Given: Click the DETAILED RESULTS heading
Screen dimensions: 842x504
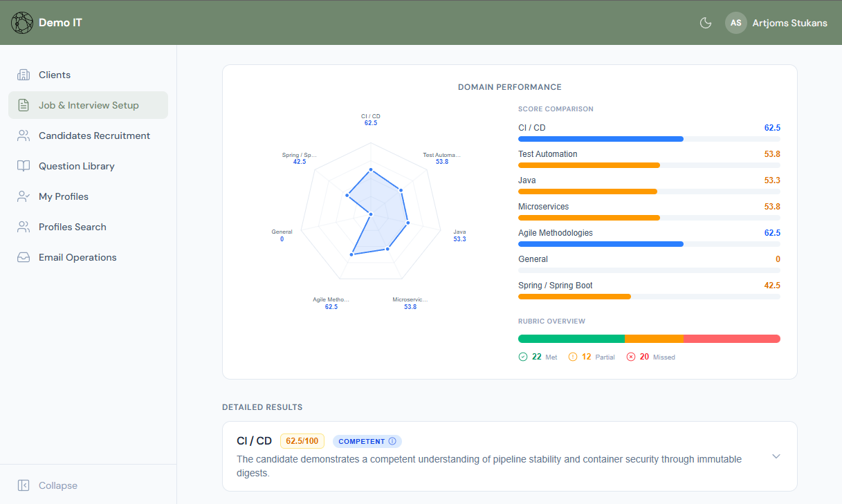Looking at the screenshot, I should (262, 407).
